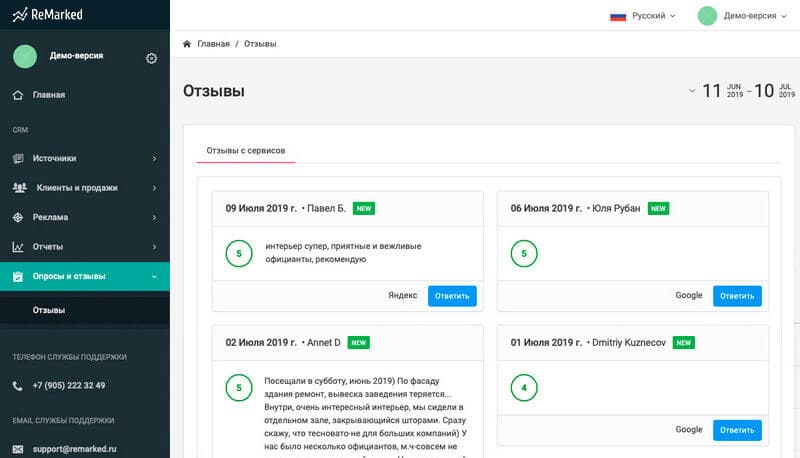The height and width of the screenshot is (458, 800).
Task: Reply to Павел Б. Яндекс review
Action: coord(452,296)
